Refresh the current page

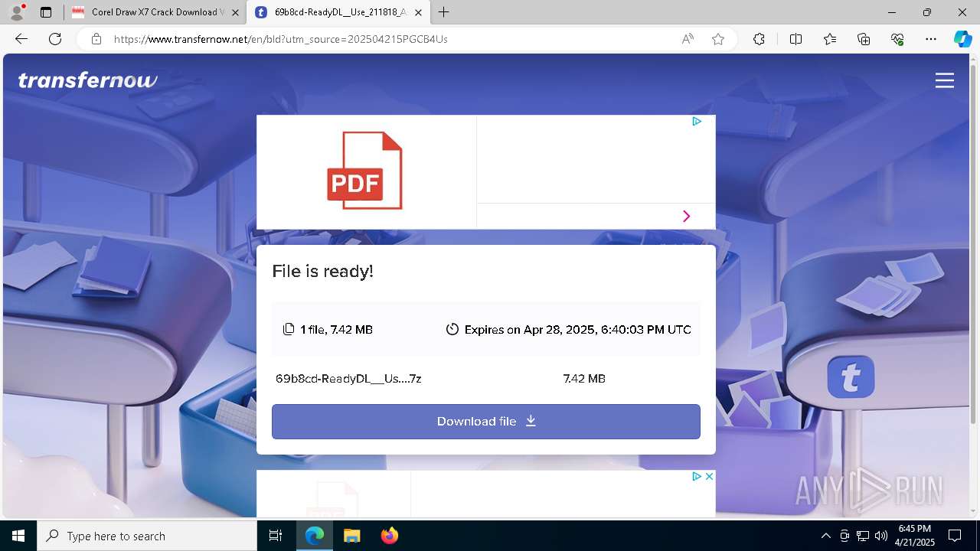(x=55, y=39)
